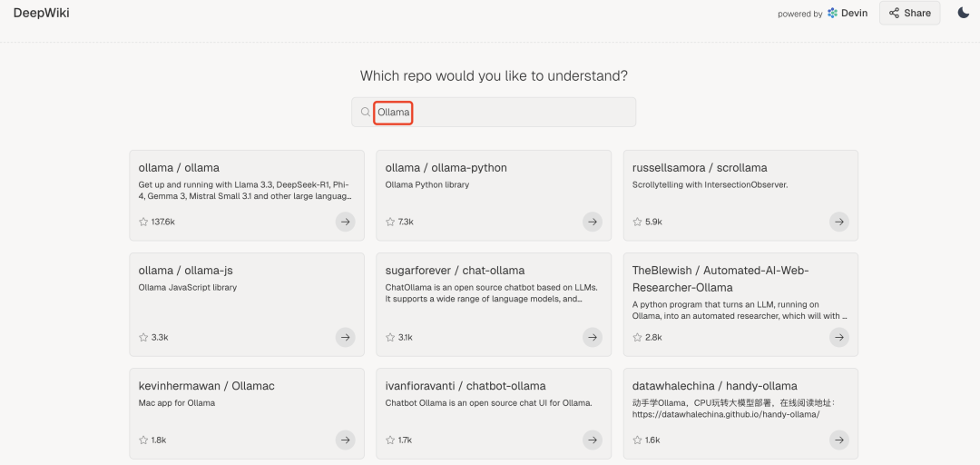Open the ollama / ollama-python title
Screen dimensions: 980x465
point(446,168)
